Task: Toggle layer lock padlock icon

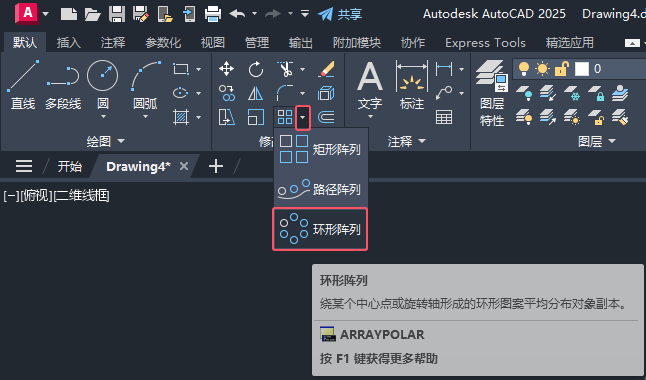Action: coord(562,68)
